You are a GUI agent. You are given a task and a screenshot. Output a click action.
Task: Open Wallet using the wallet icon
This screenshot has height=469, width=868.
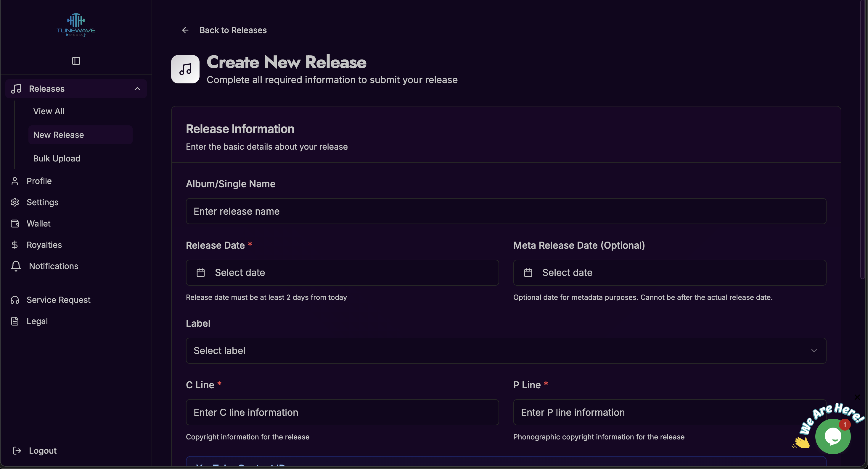point(15,224)
